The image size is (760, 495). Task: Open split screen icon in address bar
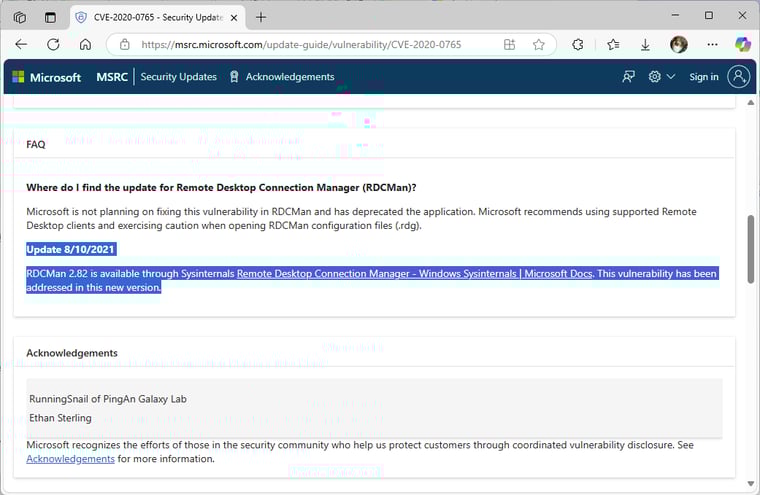(509, 45)
